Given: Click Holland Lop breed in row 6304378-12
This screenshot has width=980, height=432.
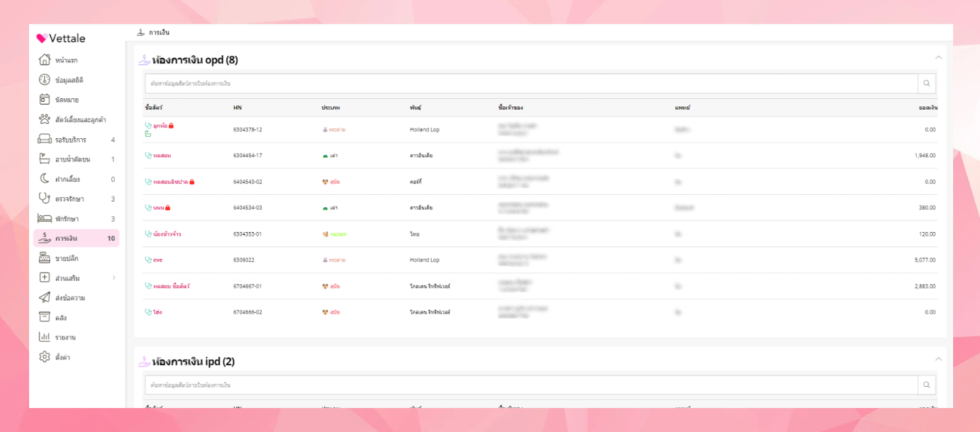Looking at the screenshot, I should tap(425, 129).
